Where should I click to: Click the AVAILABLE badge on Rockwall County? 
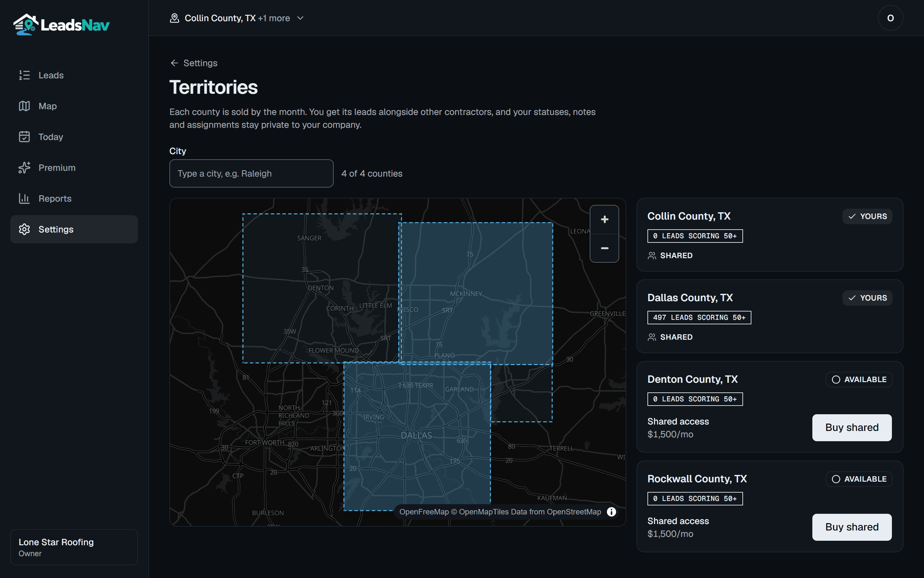pos(859,479)
